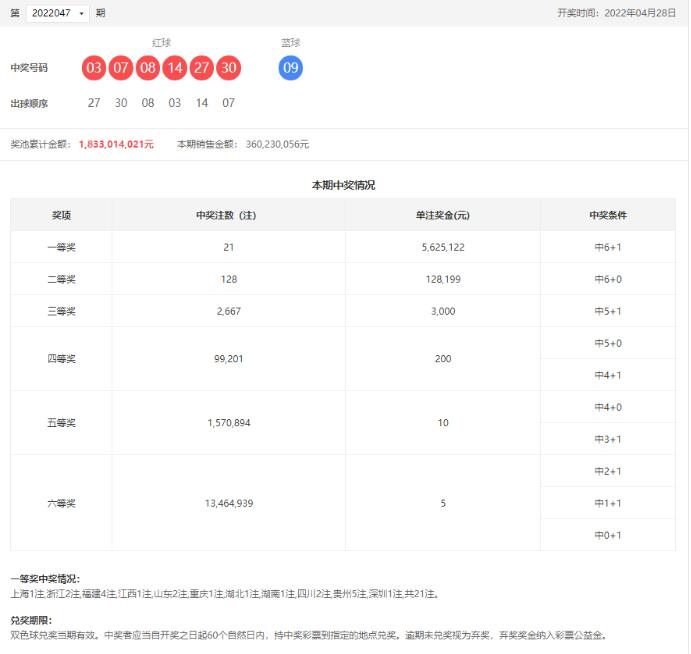Click the fifth prize amount 10
Screen dimensions: 691x654
[443, 423]
